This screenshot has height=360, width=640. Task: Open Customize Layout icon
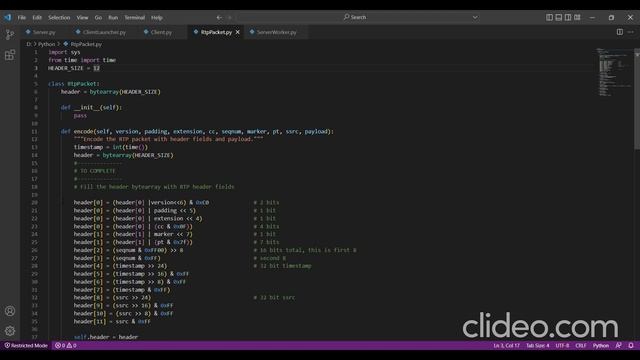(x=577, y=17)
